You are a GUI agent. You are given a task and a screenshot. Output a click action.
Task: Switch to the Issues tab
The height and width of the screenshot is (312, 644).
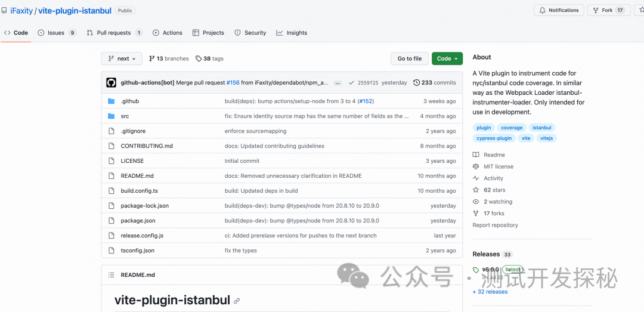click(56, 33)
